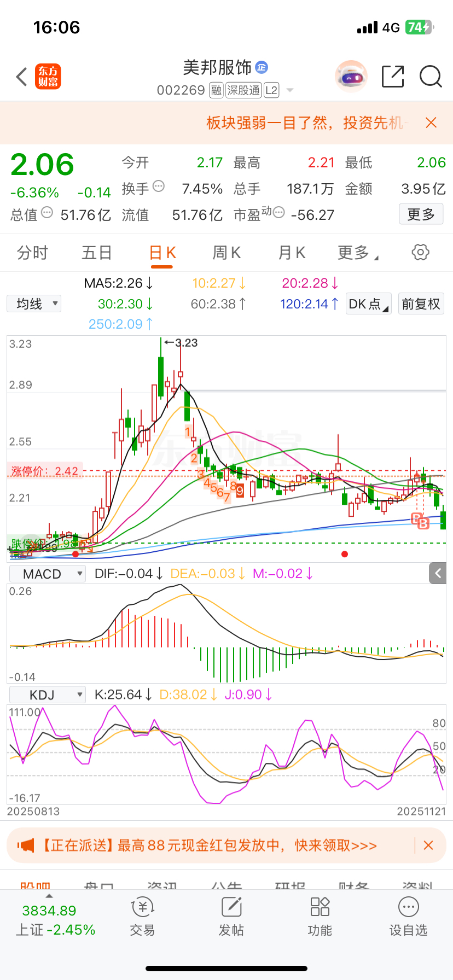
Task: Open 发帖 post icon
Action: click(x=231, y=917)
